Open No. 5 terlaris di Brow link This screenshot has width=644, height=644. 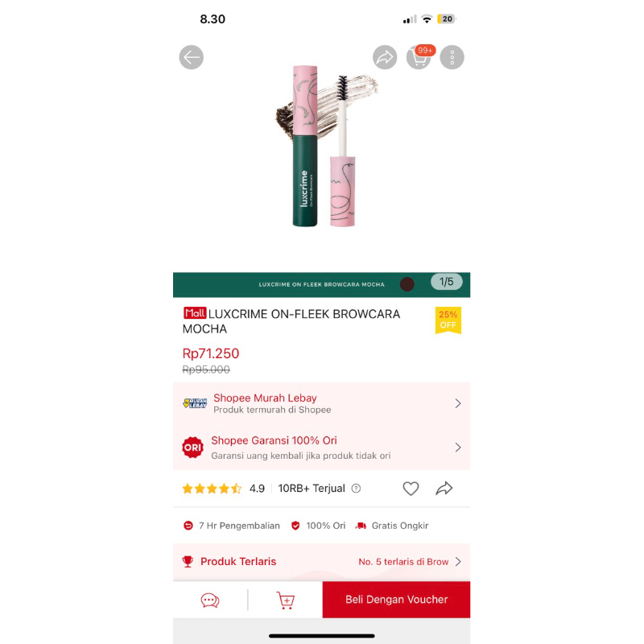click(403, 561)
